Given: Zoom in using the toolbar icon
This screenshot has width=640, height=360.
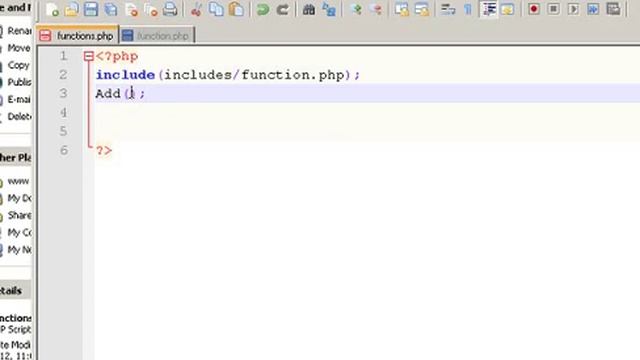Looking at the screenshot, I should click(356, 9).
